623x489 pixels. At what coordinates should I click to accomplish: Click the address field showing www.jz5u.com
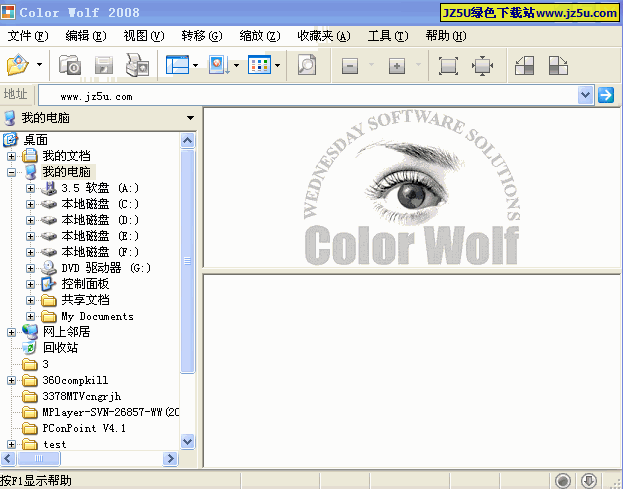click(x=308, y=95)
